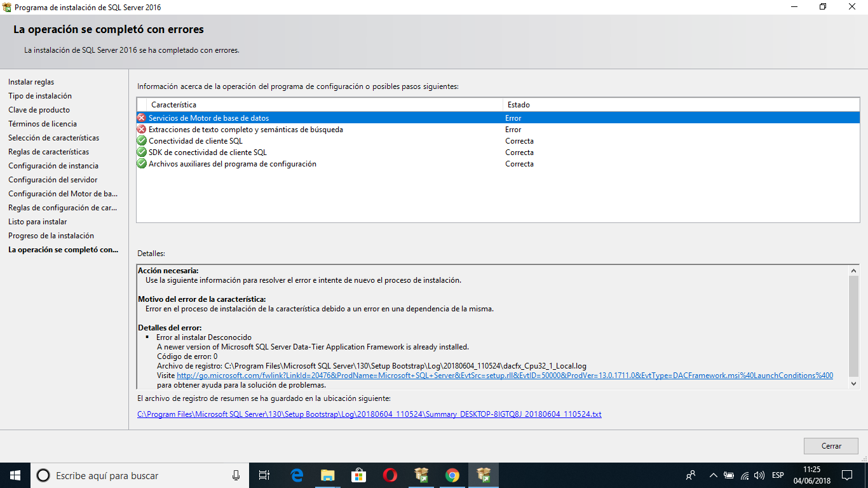The image size is (868, 488).
Task: Select the Archivos auxiliares del programa row
Action: click(x=498, y=164)
